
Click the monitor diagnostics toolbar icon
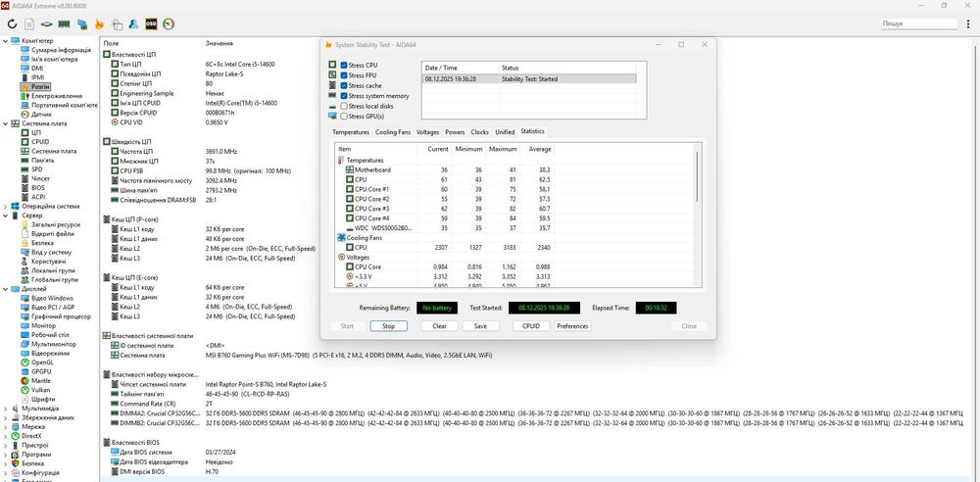pyautogui.click(x=82, y=24)
